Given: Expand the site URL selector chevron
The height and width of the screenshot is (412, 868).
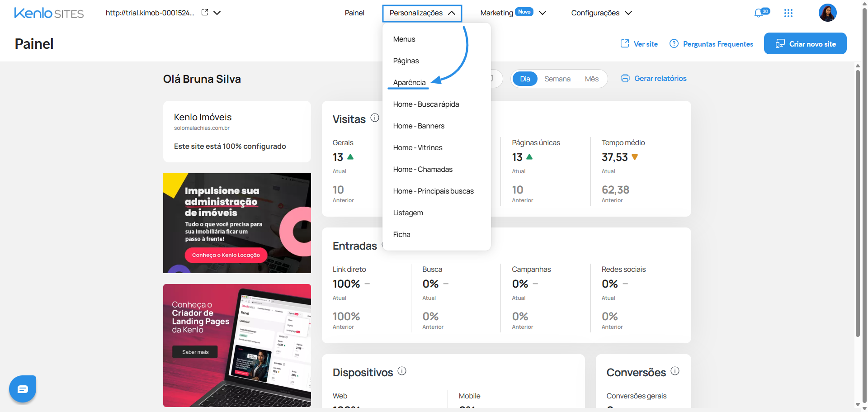Looking at the screenshot, I should (217, 13).
